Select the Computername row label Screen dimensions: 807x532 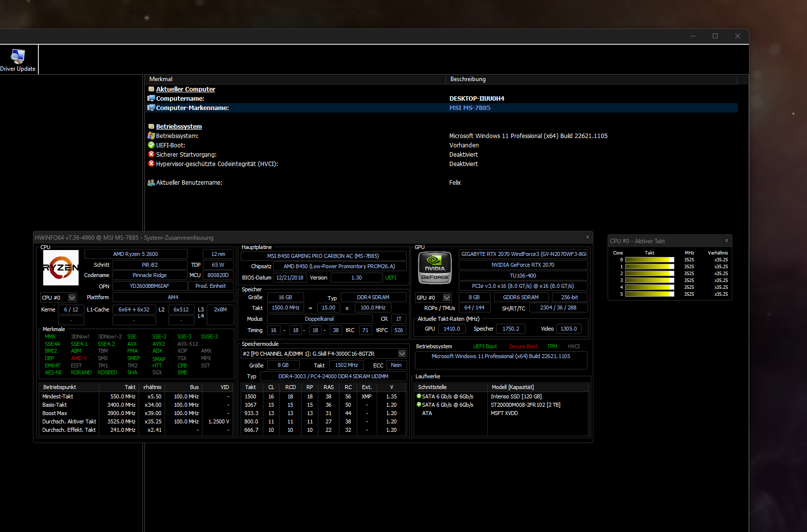[x=180, y=99]
